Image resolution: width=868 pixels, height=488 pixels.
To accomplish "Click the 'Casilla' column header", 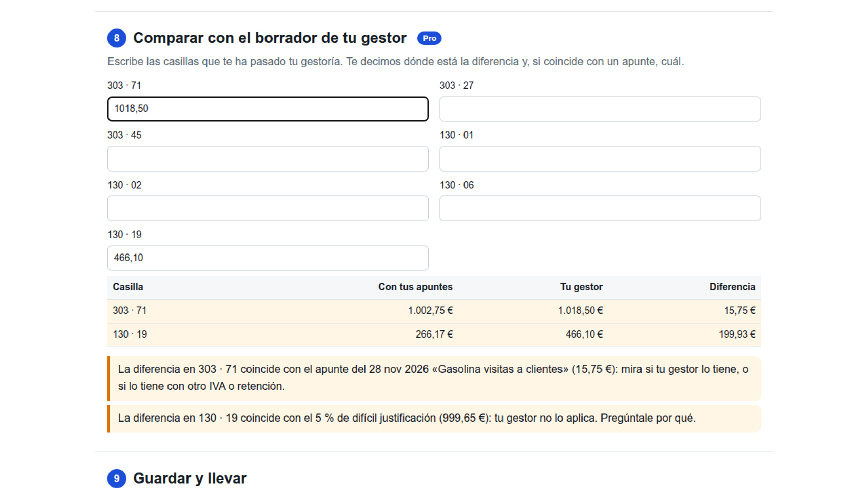I will tap(128, 287).
